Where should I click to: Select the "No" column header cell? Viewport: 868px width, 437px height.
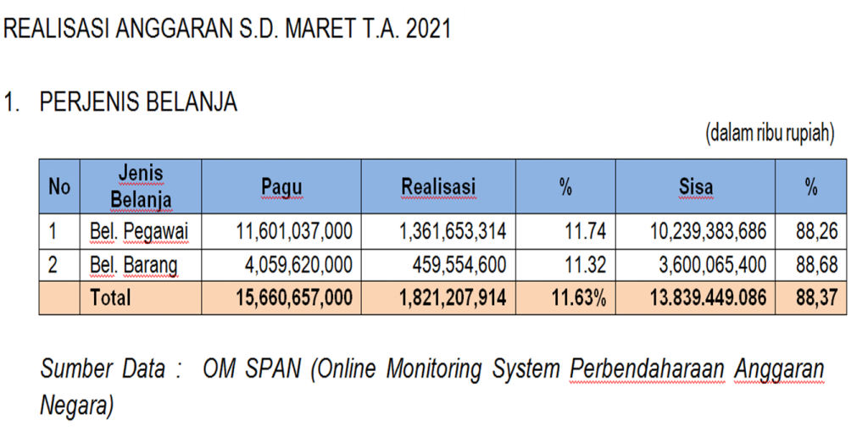click(59, 186)
